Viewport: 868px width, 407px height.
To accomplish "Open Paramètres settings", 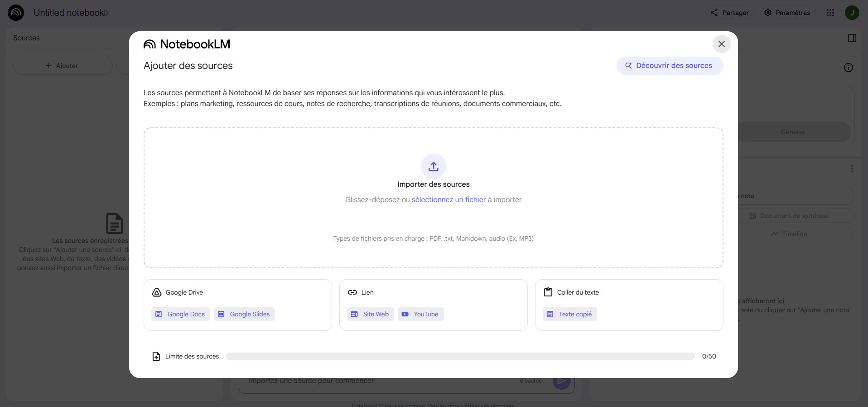I will (787, 13).
